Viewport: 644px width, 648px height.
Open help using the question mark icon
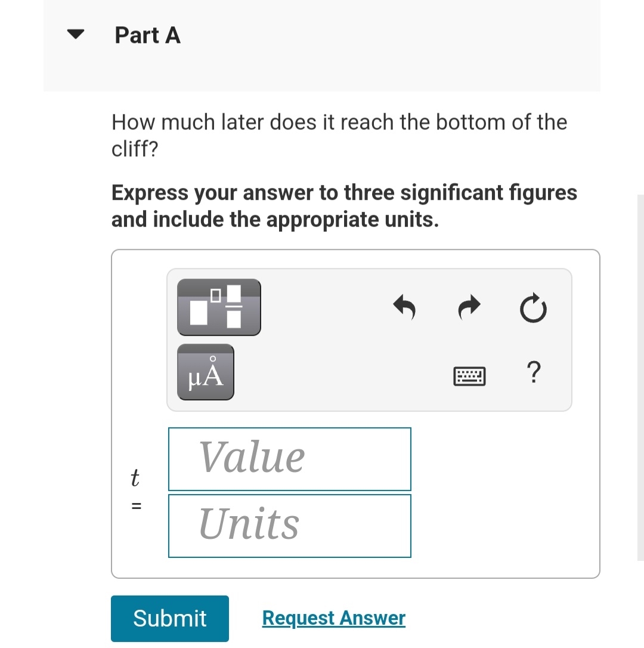[534, 373]
